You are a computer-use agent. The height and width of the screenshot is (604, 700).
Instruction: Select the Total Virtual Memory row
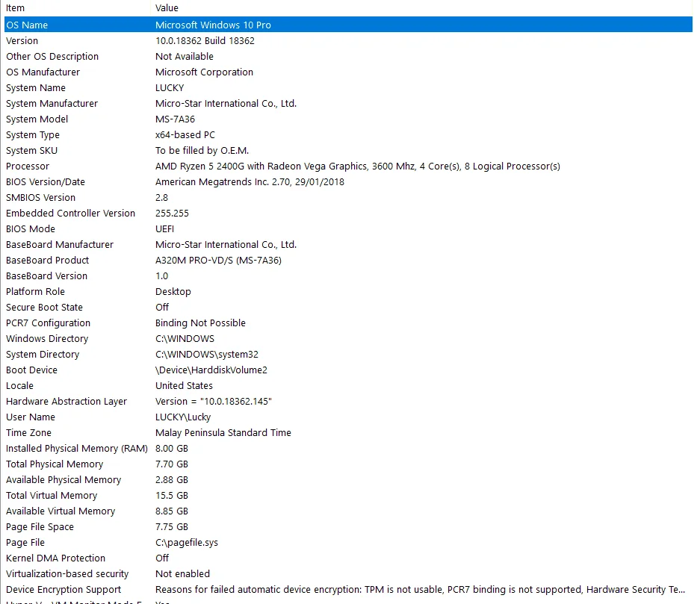point(348,495)
